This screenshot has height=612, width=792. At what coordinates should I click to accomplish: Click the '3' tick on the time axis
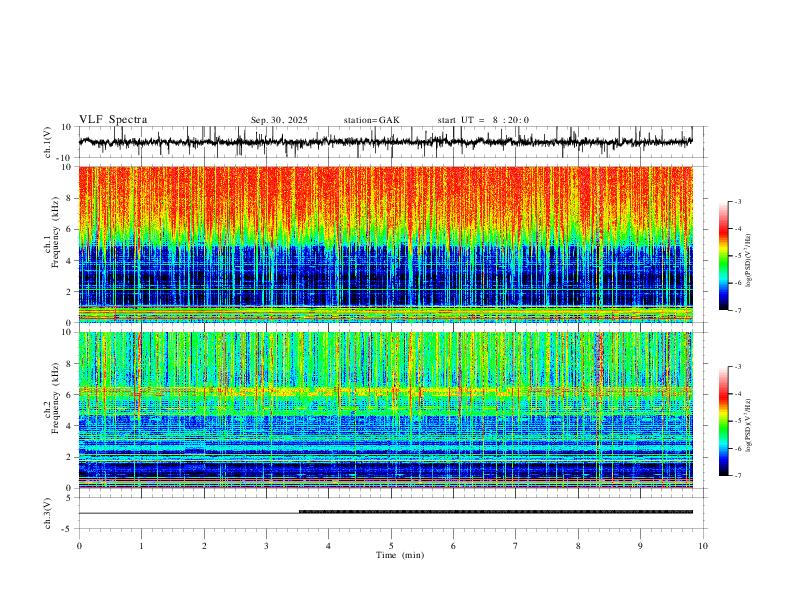tap(266, 546)
